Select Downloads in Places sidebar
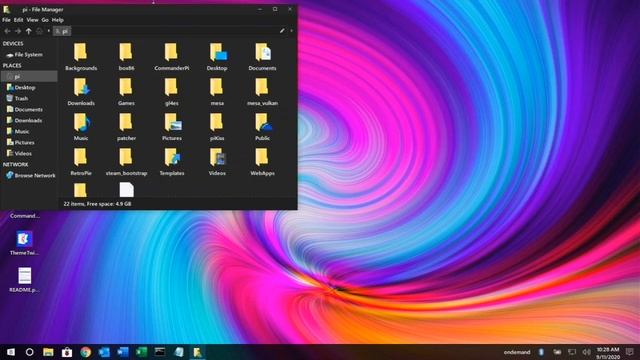The width and height of the screenshot is (640, 360). pyautogui.click(x=29, y=120)
